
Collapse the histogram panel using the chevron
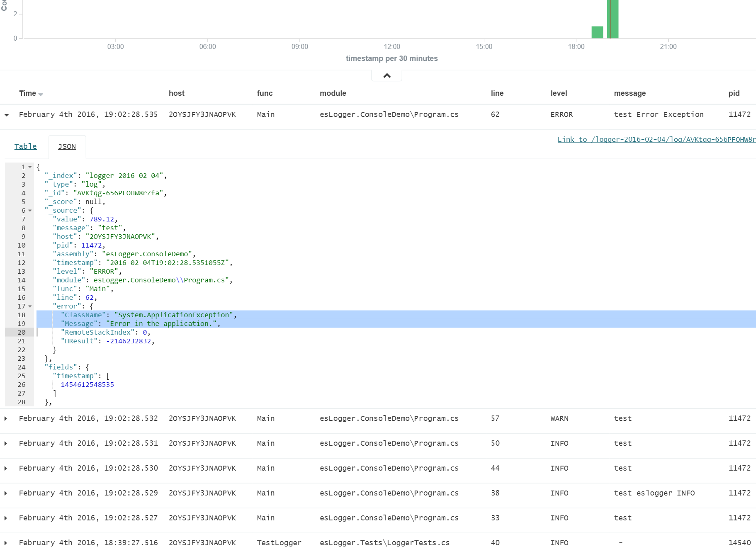pos(386,75)
